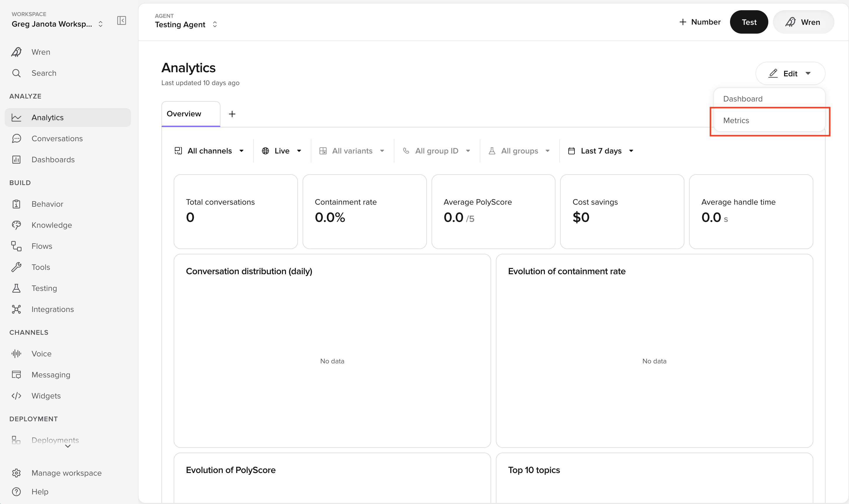The height and width of the screenshot is (504, 849).
Task: Open the All group ID dropdown
Action: pos(437,151)
